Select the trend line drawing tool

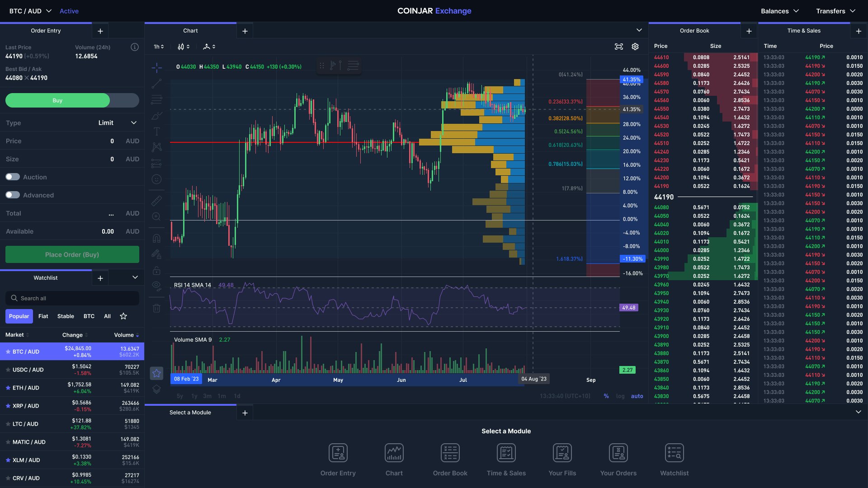click(156, 84)
